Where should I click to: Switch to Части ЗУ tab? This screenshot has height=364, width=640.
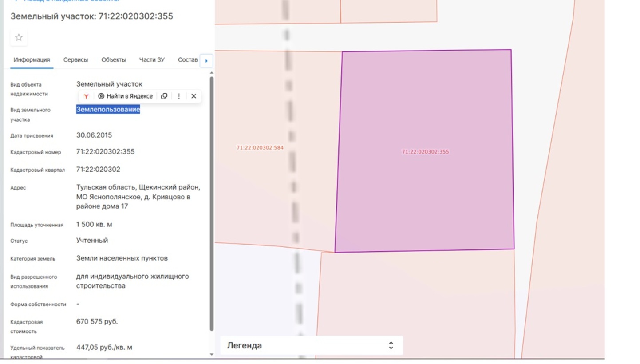(x=152, y=60)
